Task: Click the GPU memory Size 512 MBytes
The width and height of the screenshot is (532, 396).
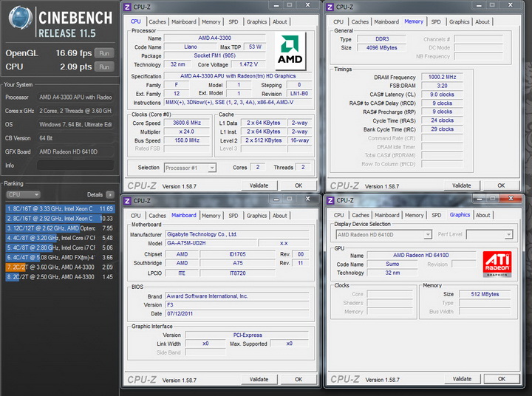Action: [x=485, y=294]
